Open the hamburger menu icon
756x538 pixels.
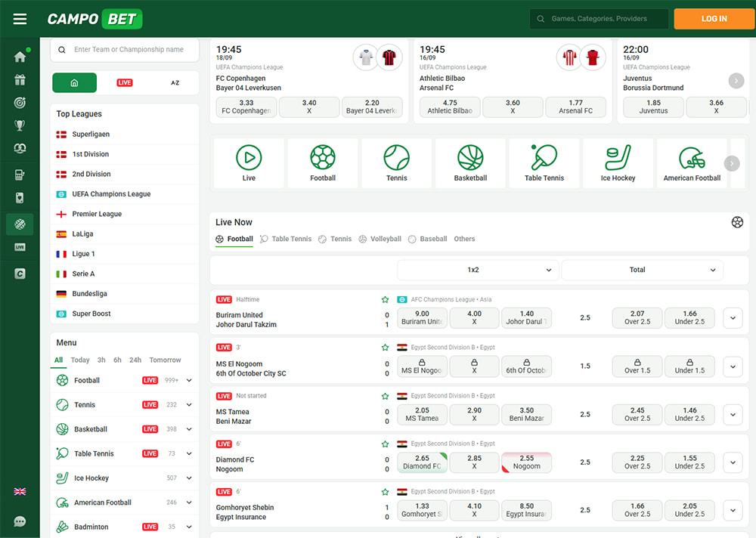tap(20, 19)
